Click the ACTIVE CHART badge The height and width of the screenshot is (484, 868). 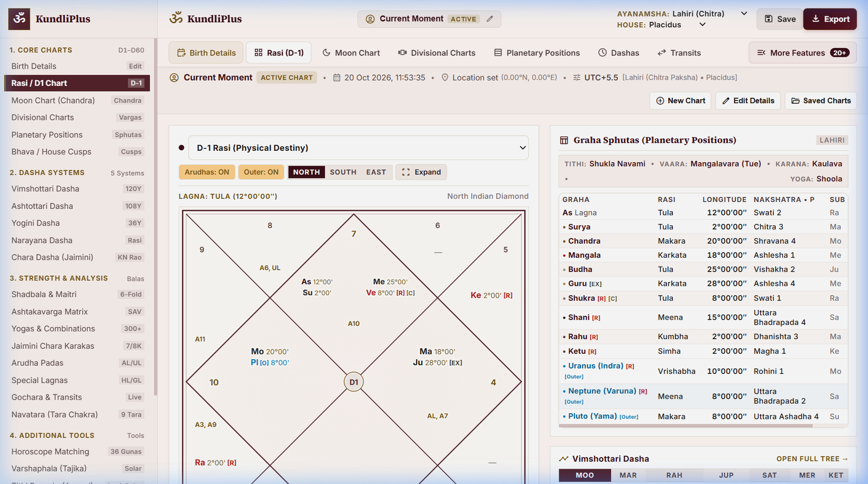287,78
